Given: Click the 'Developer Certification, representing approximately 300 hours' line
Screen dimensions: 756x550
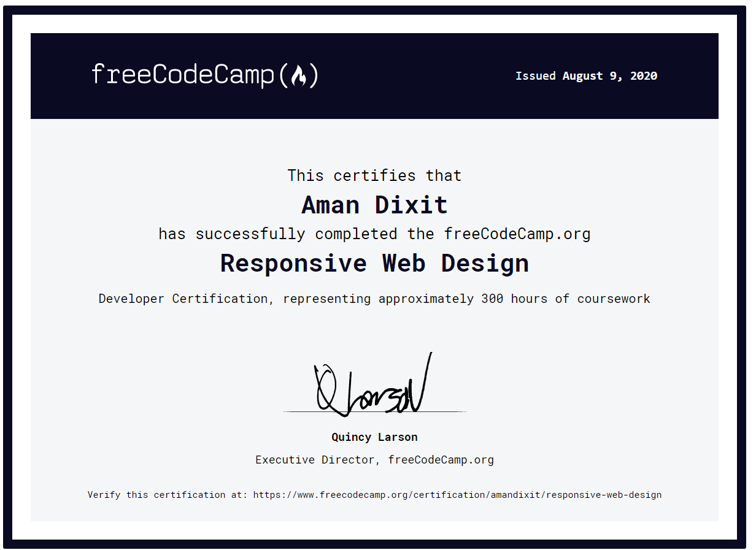Looking at the screenshot, I should point(374,299).
